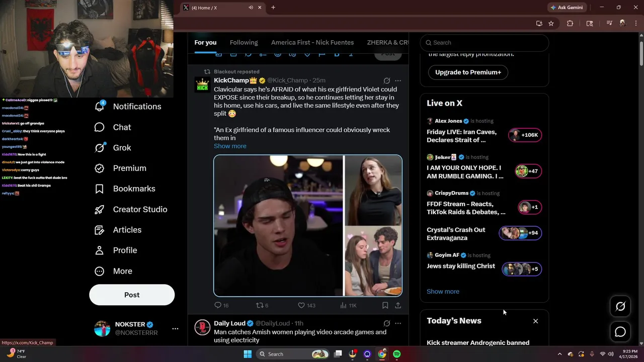Open the Daily Loud profile avatar
The image size is (644, 362).
point(202,327)
